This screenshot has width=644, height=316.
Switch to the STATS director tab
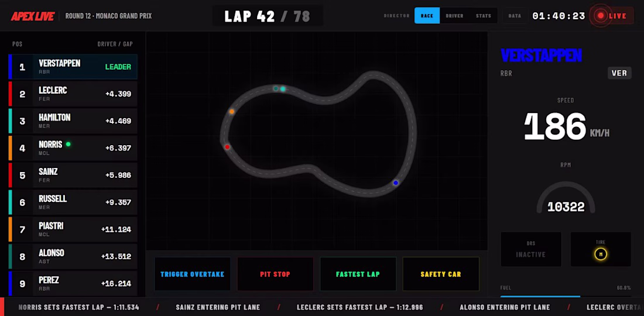coord(484,16)
